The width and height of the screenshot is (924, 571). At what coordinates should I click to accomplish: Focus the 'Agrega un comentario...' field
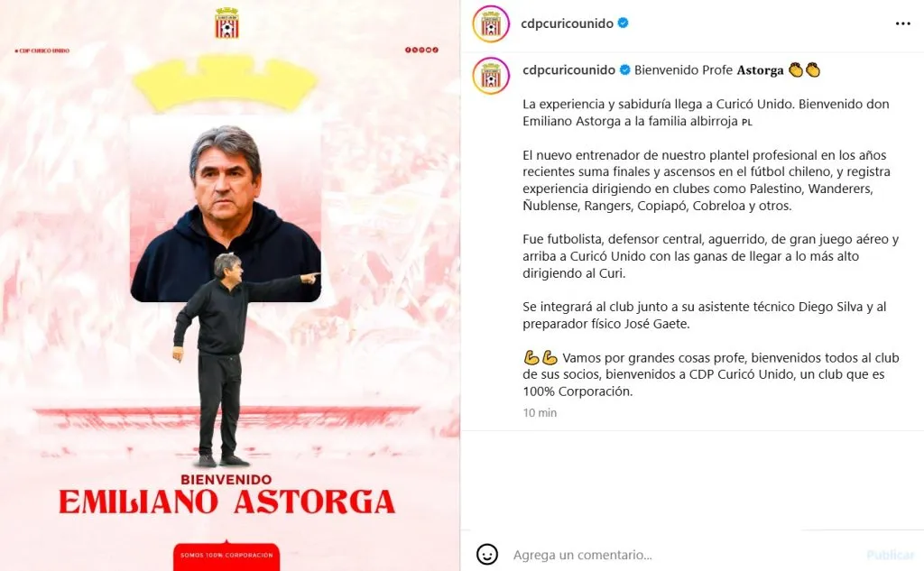click(x=684, y=555)
